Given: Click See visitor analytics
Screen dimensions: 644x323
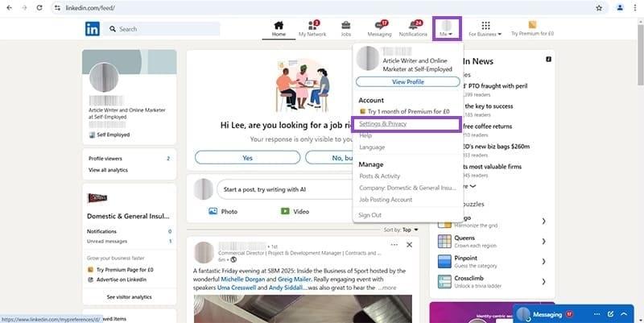Looking at the screenshot, I should pos(130,297).
